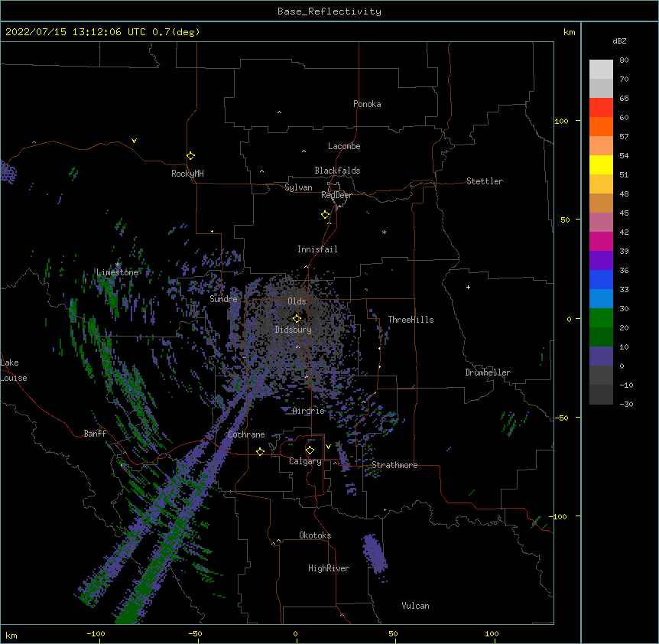This screenshot has width=659, height=644.
Task: Click the Banff label
Action: coord(95,434)
